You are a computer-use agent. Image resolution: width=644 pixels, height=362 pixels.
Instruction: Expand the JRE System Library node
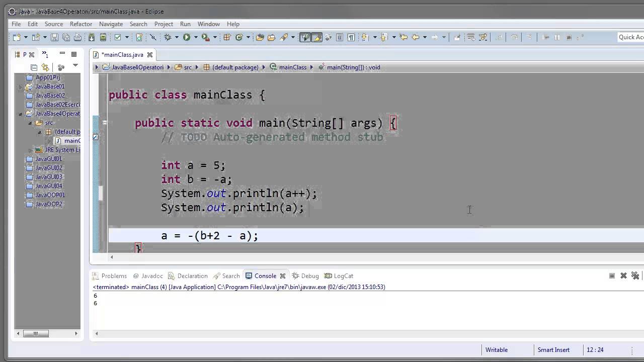pyautogui.click(x=31, y=150)
